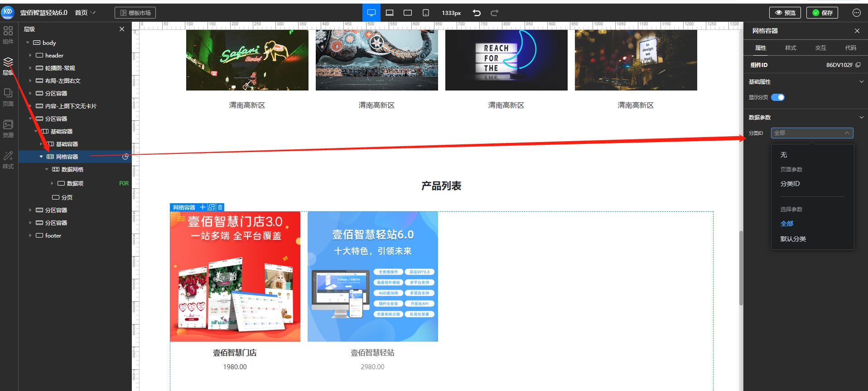
Task: Open the 模板市场 template market
Action: point(135,13)
